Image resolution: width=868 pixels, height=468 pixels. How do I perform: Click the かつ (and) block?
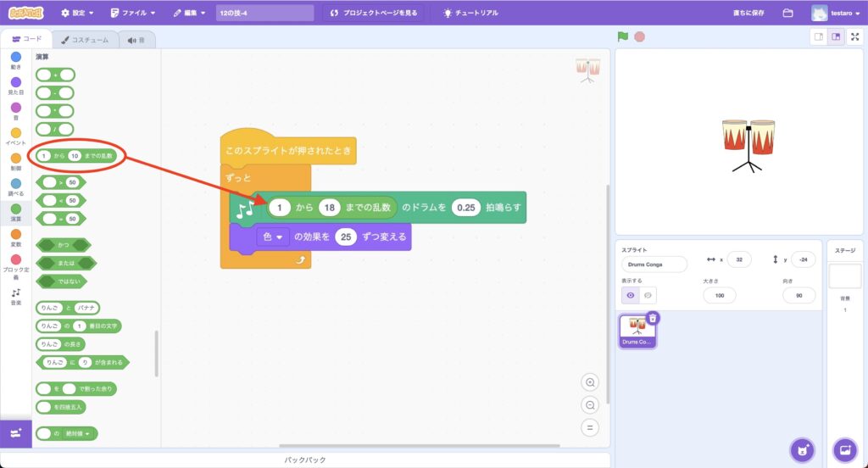coord(63,245)
